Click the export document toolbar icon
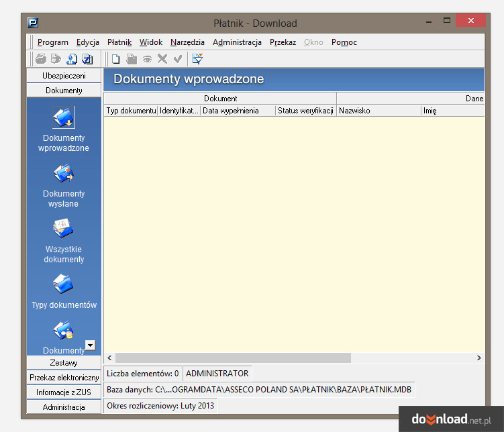The image size is (504, 432). (56, 59)
